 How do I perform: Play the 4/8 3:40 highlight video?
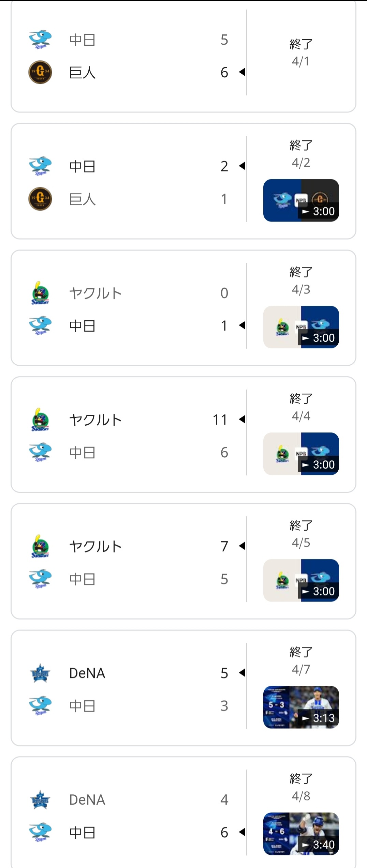pos(301,834)
